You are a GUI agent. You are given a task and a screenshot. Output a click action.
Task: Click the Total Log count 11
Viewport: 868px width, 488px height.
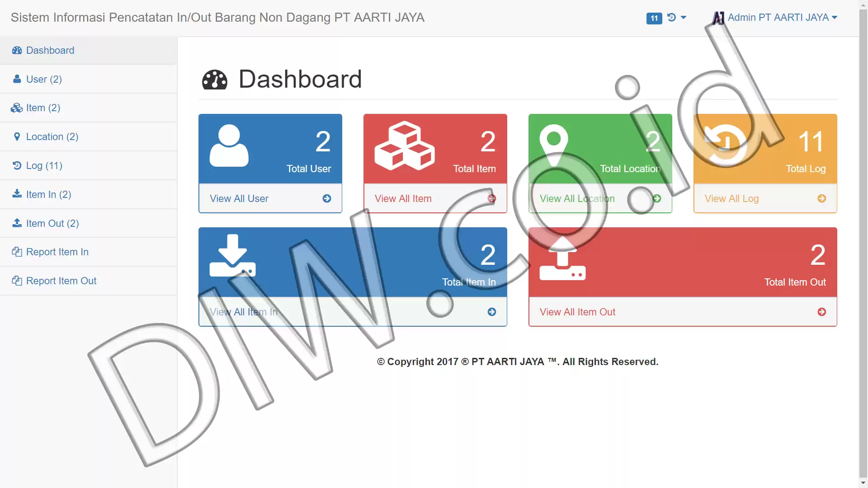(811, 141)
